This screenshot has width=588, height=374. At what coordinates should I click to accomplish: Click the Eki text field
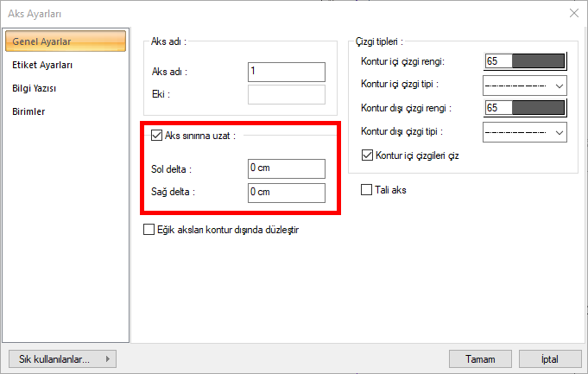point(286,94)
